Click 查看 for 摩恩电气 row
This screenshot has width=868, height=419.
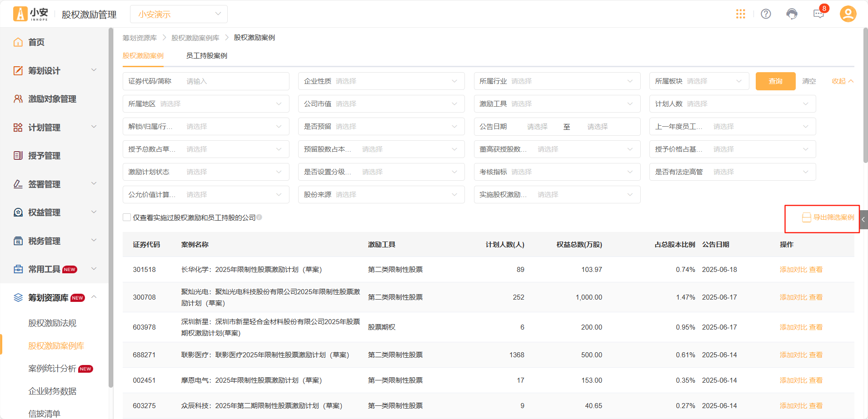(x=816, y=380)
